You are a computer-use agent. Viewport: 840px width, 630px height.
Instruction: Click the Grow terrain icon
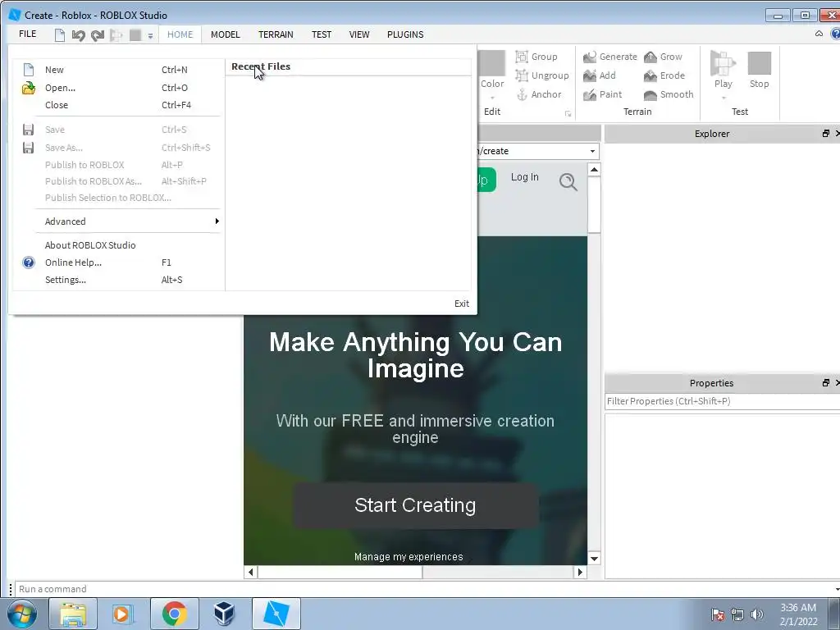(651, 57)
